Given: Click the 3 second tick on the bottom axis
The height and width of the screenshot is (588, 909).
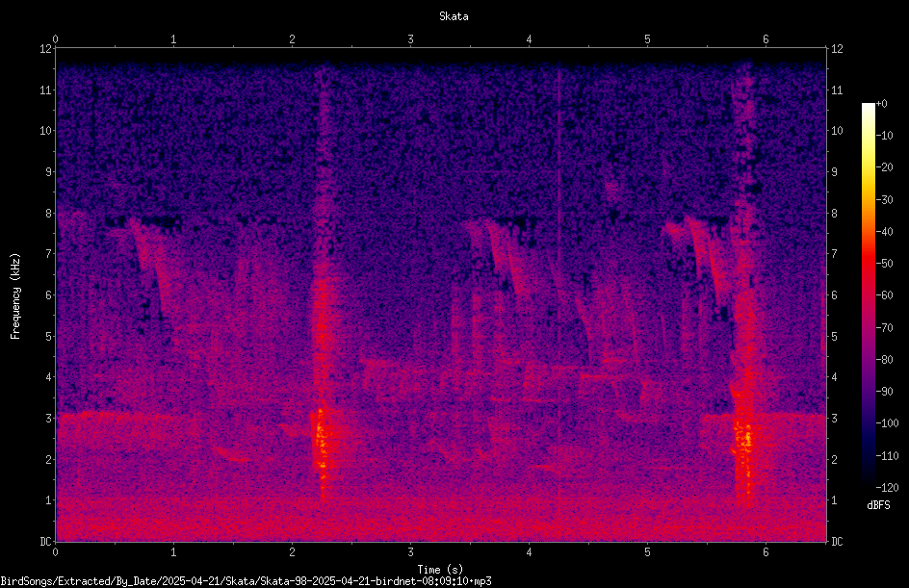Looking at the screenshot, I should point(410,552).
